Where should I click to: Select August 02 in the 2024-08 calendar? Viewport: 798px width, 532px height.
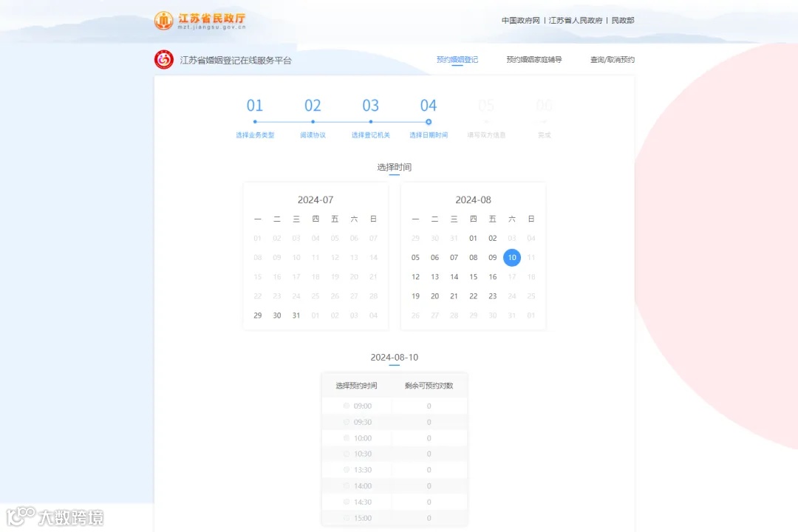[493, 238]
